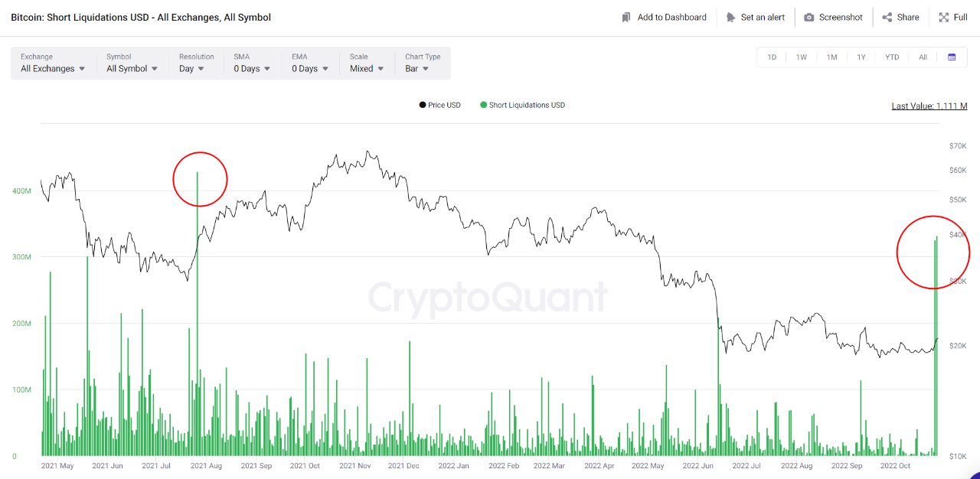The height and width of the screenshot is (479, 980).
Task: Select the All time range button
Action: click(923, 57)
